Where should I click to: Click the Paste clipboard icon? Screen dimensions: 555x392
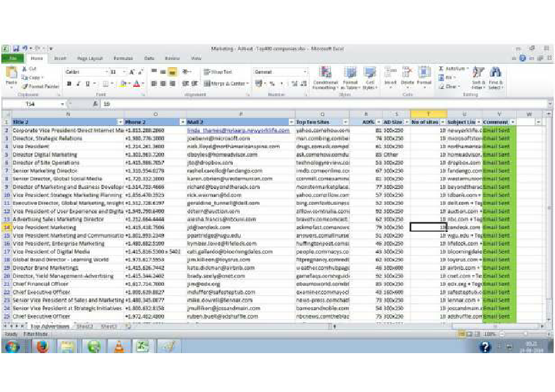11,73
